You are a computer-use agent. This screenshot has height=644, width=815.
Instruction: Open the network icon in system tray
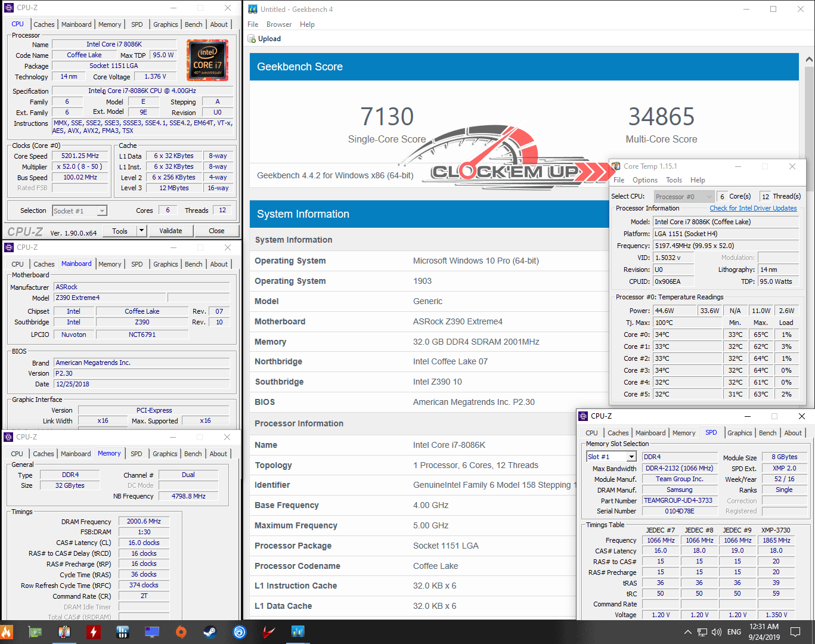click(x=702, y=632)
